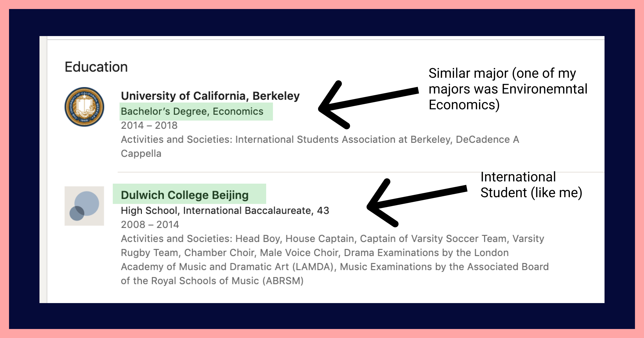Click the Dulwich College placeholder logo
Image resolution: width=644 pixels, height=338 pixels.
coord(84,206)
